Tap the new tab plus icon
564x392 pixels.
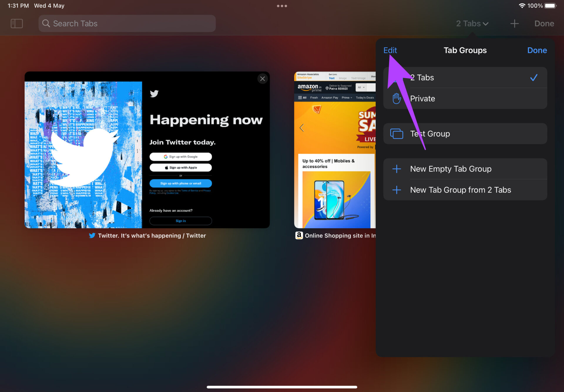[514, 24]
